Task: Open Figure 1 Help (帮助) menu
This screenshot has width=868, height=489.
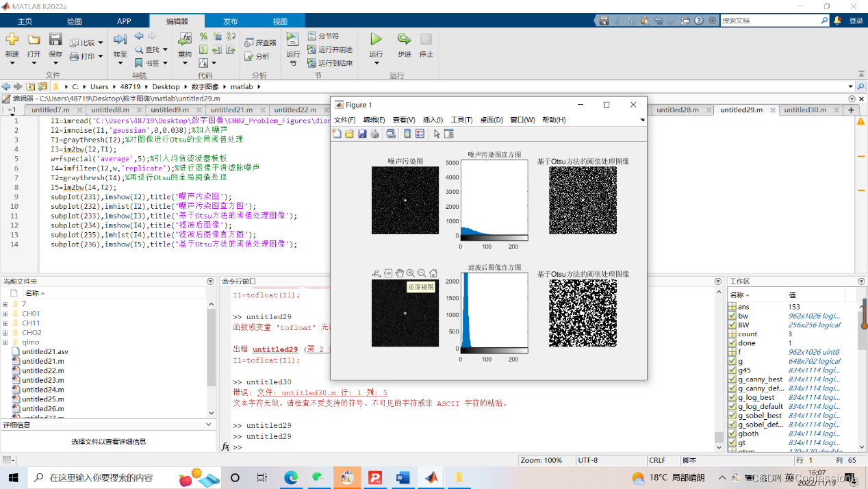Action: pos(553,120)
